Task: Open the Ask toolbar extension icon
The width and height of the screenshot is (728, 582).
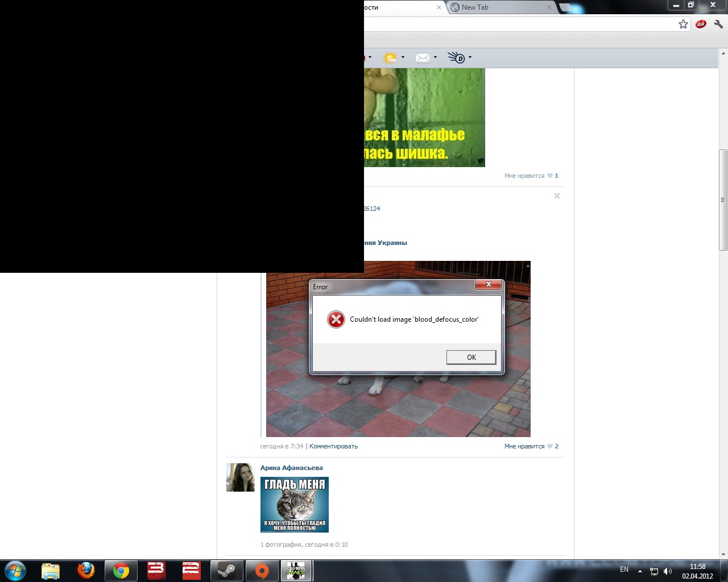Action: pyautogui.click(x=701, y=24)
